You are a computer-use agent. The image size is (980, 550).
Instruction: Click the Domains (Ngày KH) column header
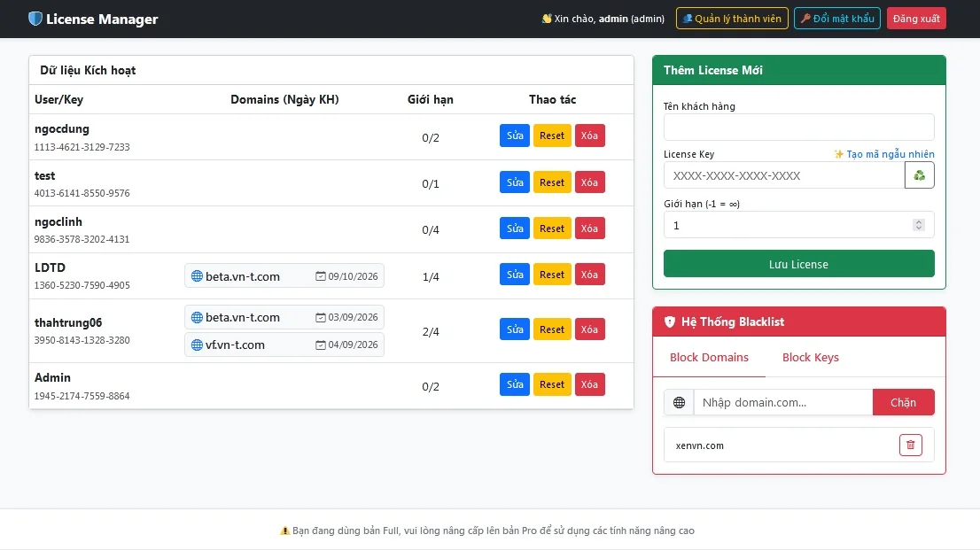click(284, 99)
